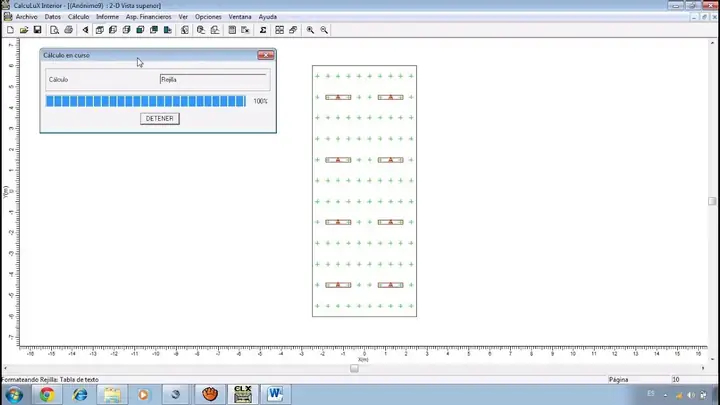Click the 100% progress label

pos(260,101)
